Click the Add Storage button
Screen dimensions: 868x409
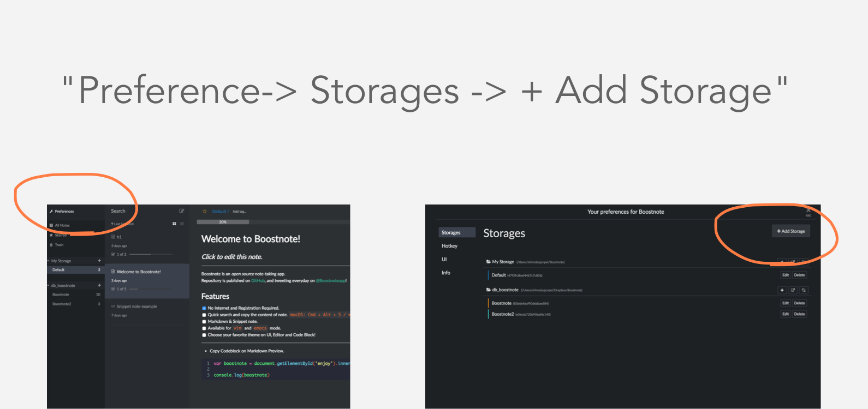tap(791, 231)
